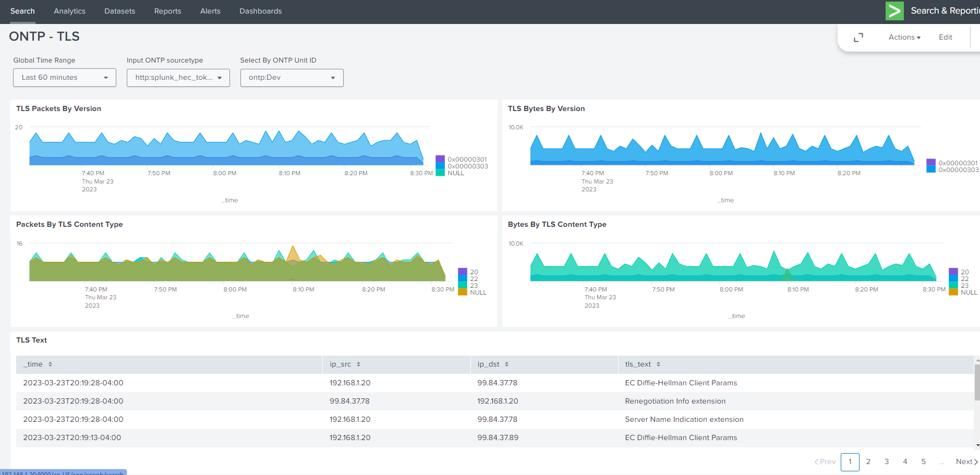The height and width of the screenshot is (475, 980).
Task: Click TLS Text table vertical scrollbar
Action: (x=977, y=383)
